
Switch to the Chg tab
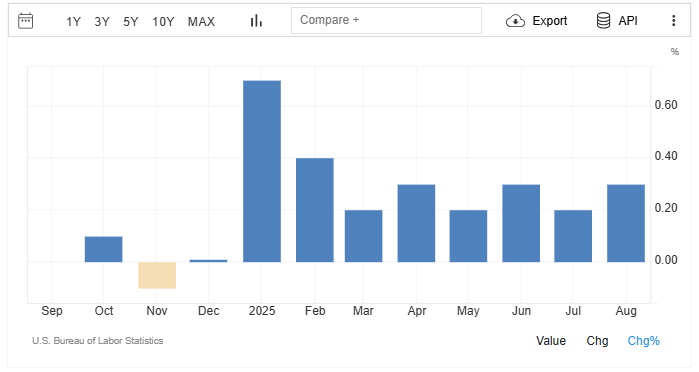(x=597, y=341)
